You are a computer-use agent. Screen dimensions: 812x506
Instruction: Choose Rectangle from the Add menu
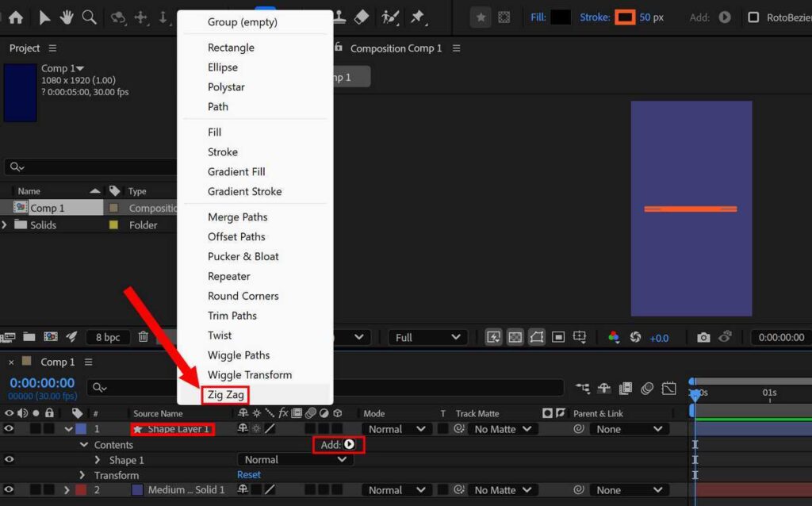(231, 47)
